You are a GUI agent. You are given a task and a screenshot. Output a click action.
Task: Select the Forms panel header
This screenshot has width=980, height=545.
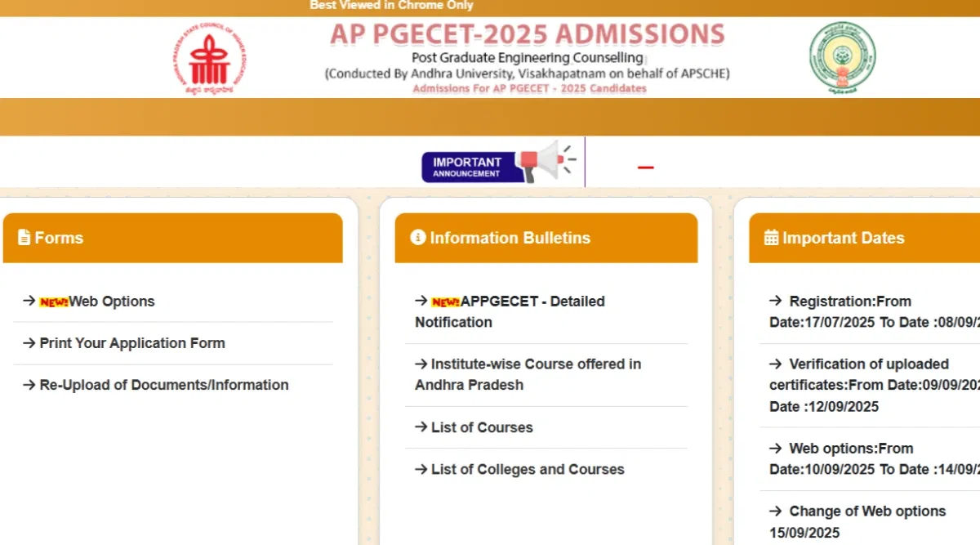tap(173, 238)
